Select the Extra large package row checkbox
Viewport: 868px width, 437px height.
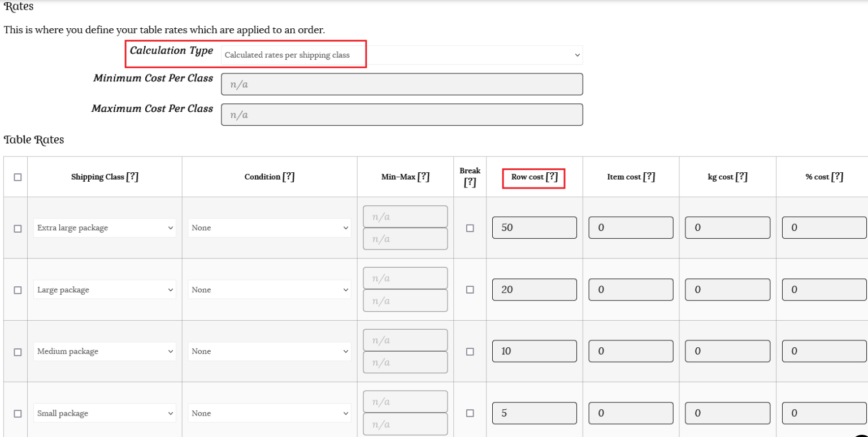coord(18,229)
